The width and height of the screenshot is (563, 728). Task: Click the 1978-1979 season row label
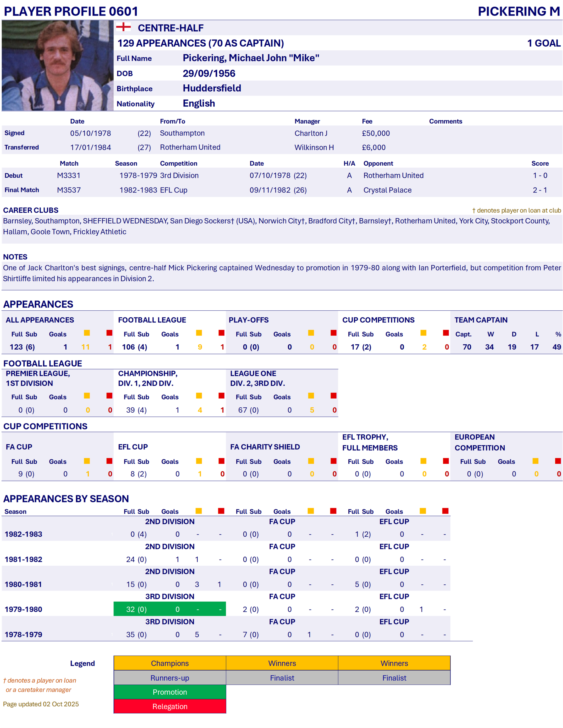(x=23, y=634)
